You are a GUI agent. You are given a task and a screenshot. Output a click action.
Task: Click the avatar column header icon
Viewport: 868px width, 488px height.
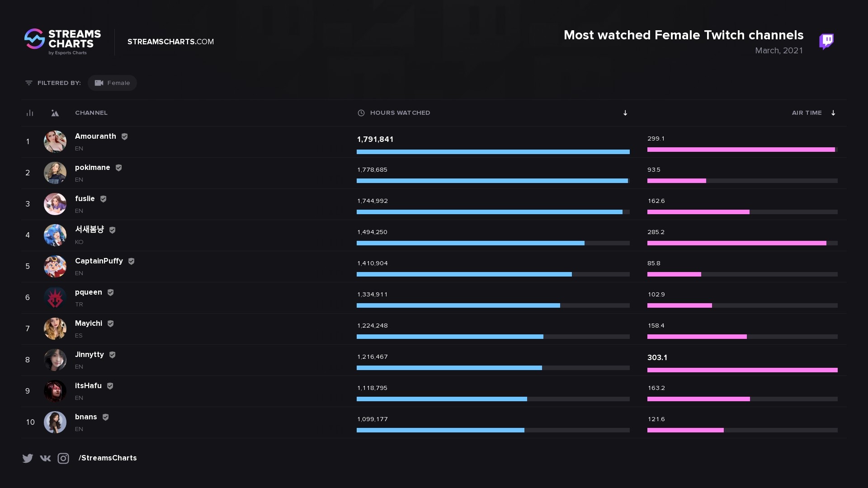coord(55,113)
